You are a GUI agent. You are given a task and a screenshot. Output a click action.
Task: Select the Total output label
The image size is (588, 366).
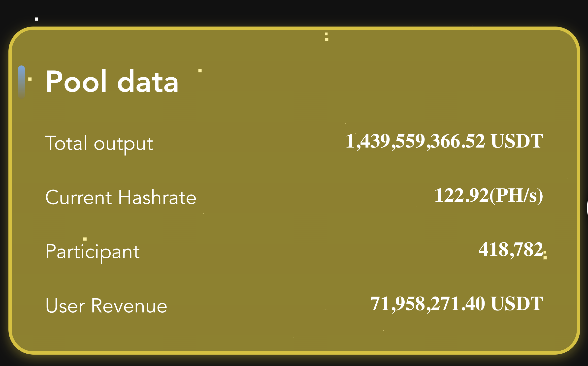tap(99, 143)
